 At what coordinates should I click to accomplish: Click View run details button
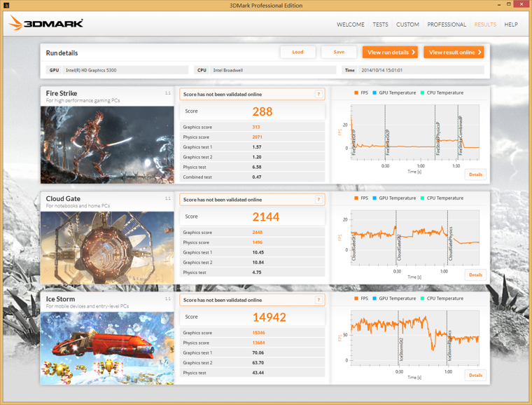click(x=390, y=53)
